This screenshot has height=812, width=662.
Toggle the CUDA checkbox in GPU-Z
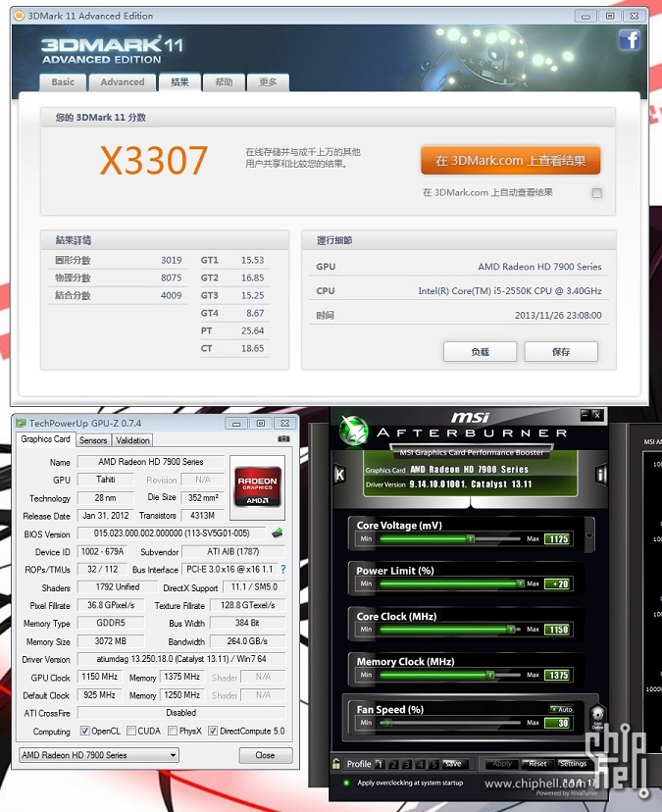click(131, 731)
